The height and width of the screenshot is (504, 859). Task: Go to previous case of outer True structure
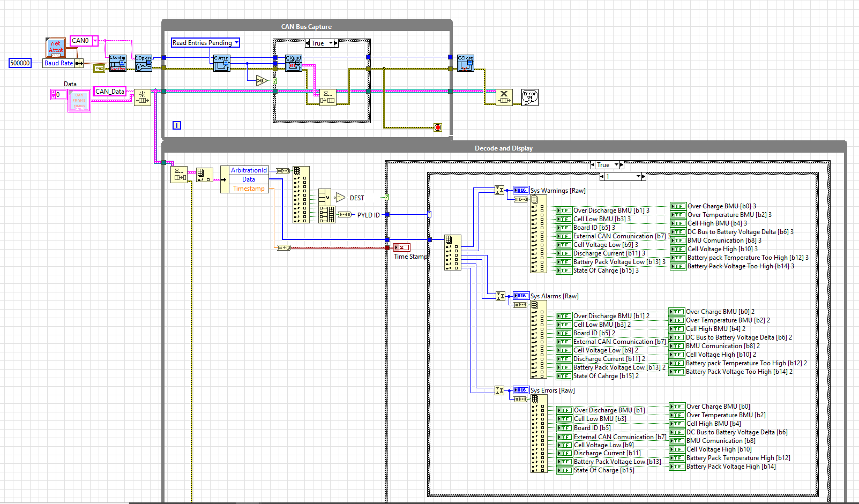coord(593,165)
